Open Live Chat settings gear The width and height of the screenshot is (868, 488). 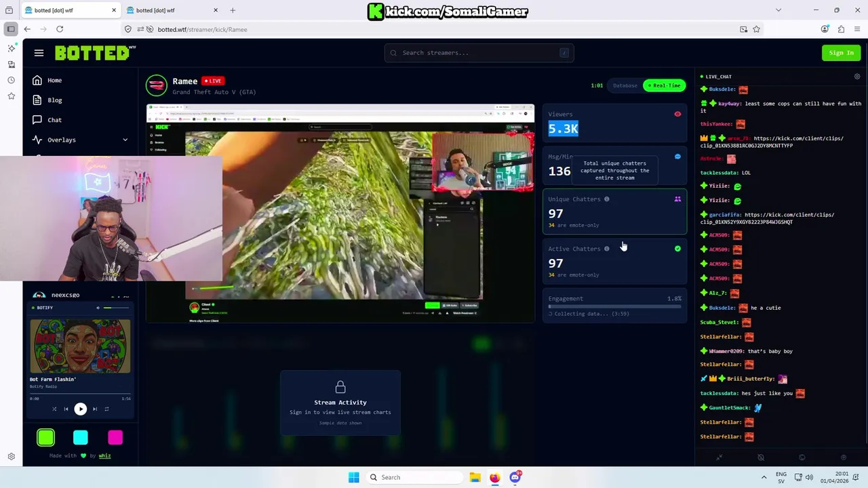click(x=856, y=77)
